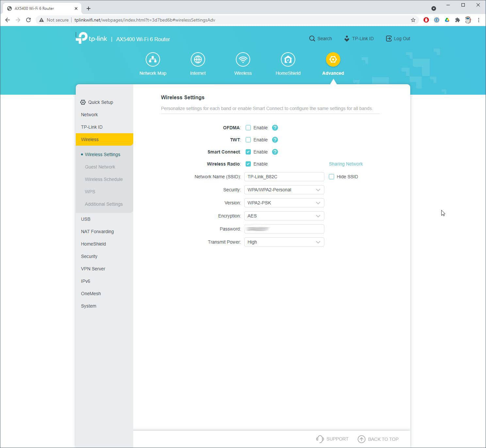486x448 pixels.
Task: Select the Advanced gear icon
Action: pyautogui.click(x=333, y=59)
